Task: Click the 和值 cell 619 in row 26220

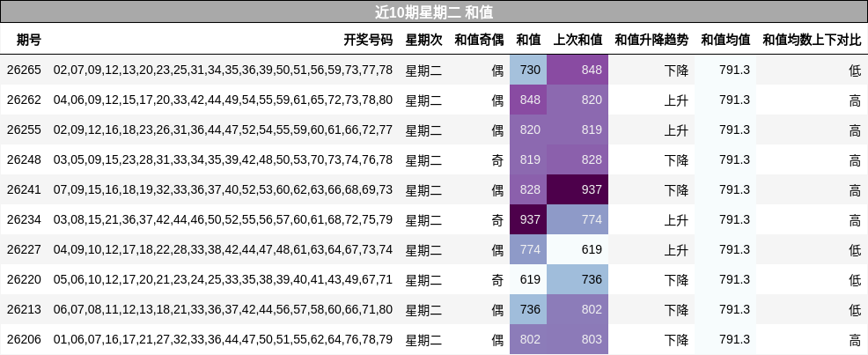Action: coord(529,279)
